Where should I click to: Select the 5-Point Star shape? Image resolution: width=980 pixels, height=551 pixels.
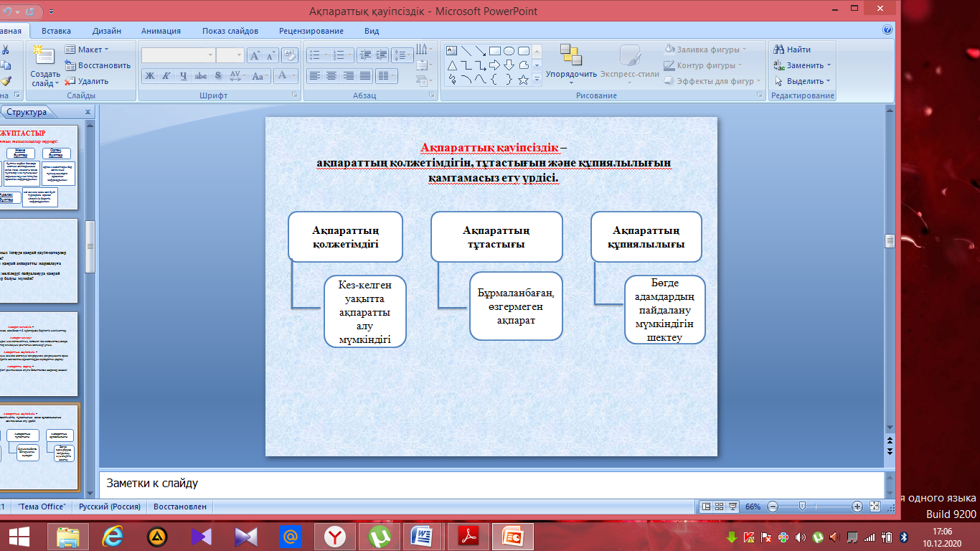[524, 80]
